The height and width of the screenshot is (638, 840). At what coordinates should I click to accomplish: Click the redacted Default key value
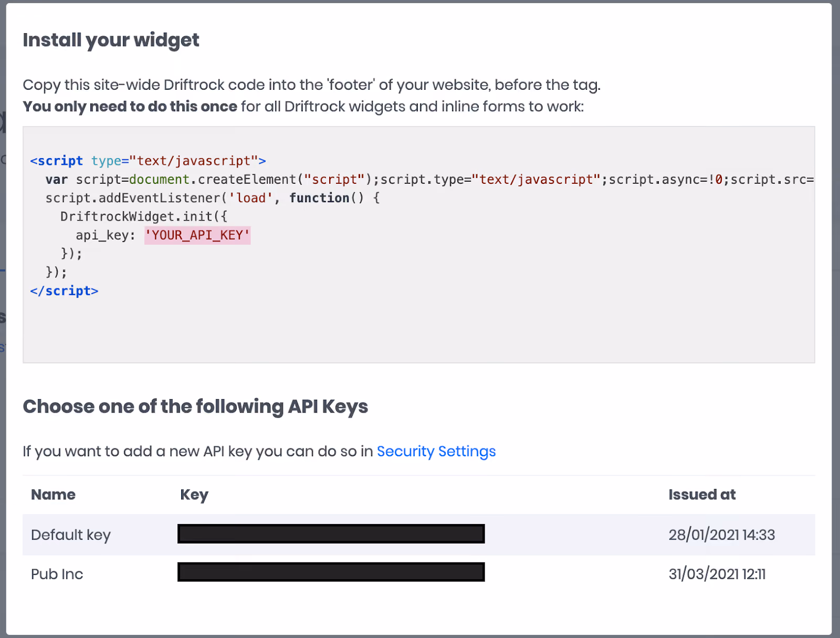coord(331,534)
